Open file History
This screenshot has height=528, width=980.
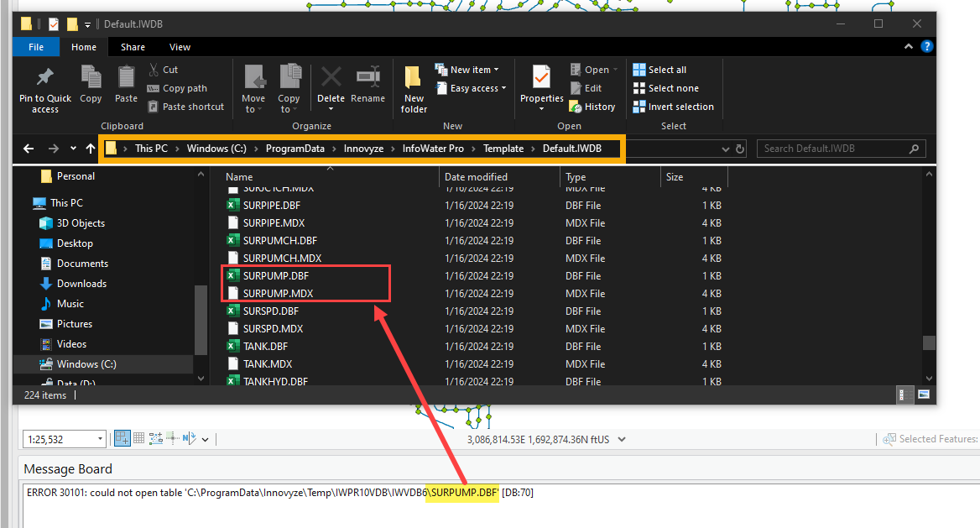pyautogui.click(x=592, y=107)
